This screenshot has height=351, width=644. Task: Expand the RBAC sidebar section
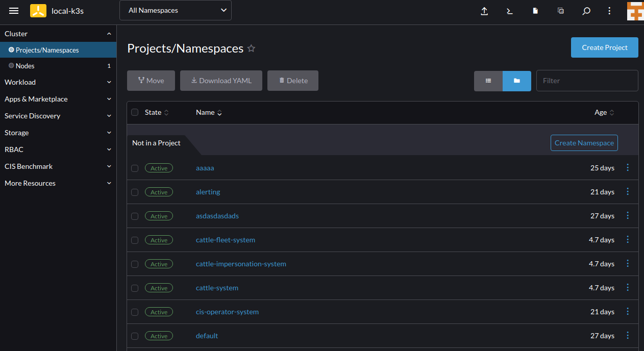tap(58, 149)
